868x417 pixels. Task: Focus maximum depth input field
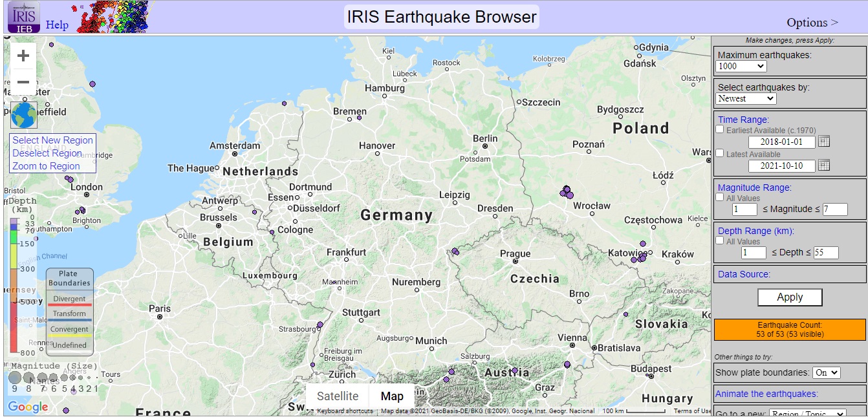point(826,253)
